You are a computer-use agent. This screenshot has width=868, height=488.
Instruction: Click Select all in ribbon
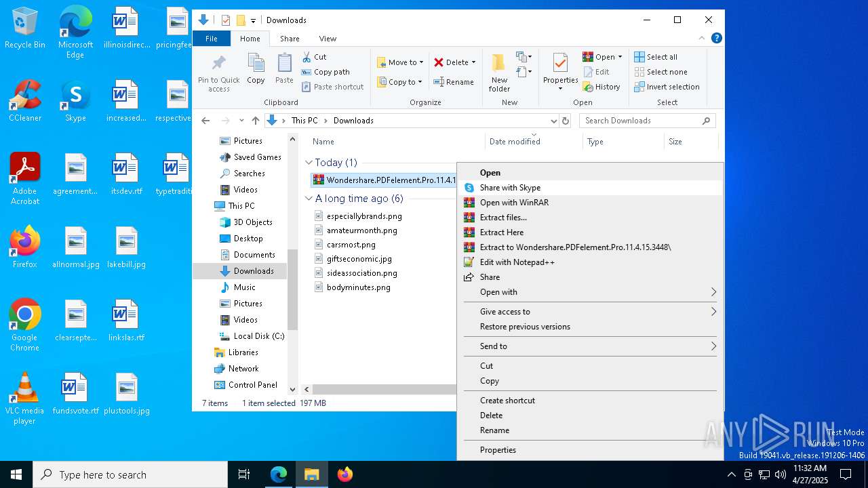tap(656, 57)
